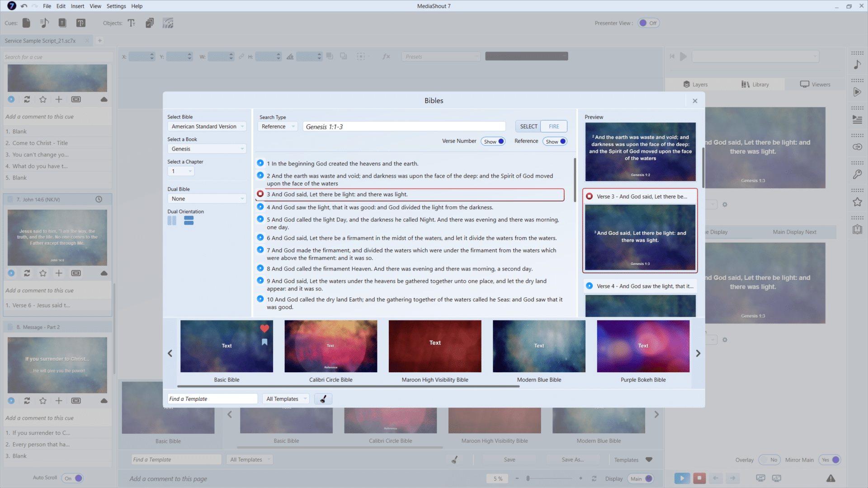The image size is (868, 488).
Task: Open the Insert menu
Action: point(77,6)
